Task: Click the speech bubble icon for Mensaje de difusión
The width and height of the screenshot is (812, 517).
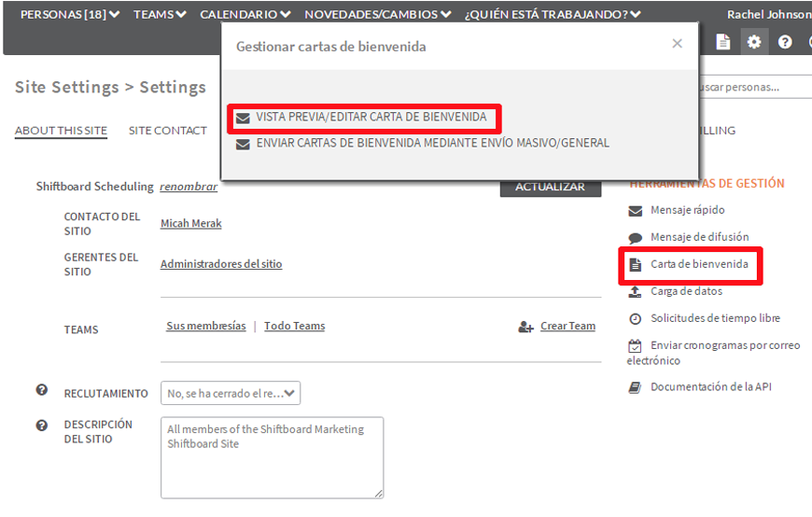Action: [x=635, y=238]
